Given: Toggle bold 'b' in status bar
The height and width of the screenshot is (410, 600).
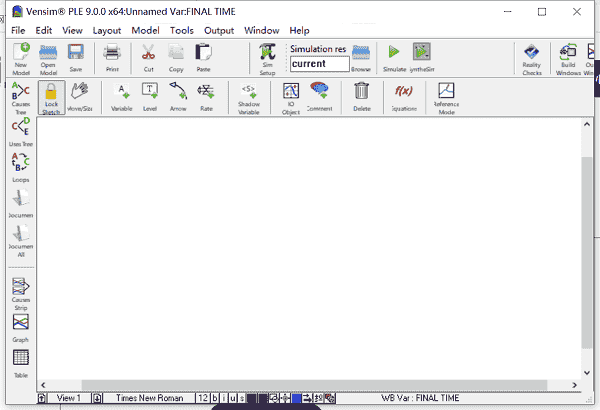Looking at the screenshot, I should [215, 398].
